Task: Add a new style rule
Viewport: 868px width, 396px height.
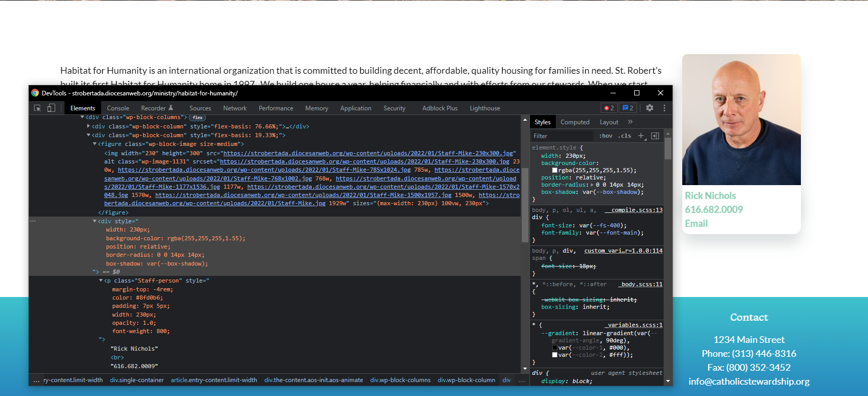Action: click(641, 136)
